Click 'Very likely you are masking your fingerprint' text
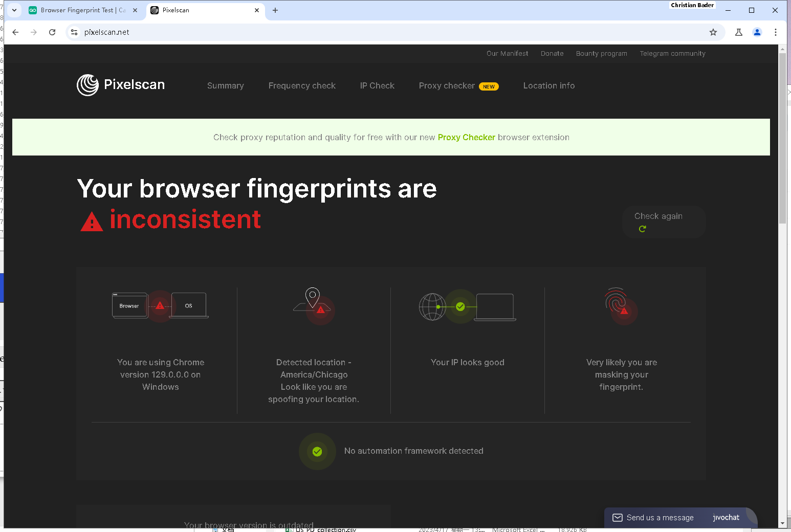Image resolution: width=791 pixels, height=532 pixels. tap(622, 374)
